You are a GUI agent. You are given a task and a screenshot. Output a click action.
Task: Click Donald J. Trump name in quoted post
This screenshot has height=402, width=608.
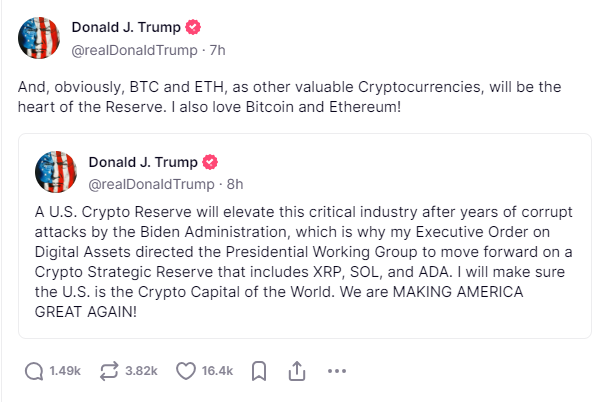pyautogui.click(x=143, y=162)
